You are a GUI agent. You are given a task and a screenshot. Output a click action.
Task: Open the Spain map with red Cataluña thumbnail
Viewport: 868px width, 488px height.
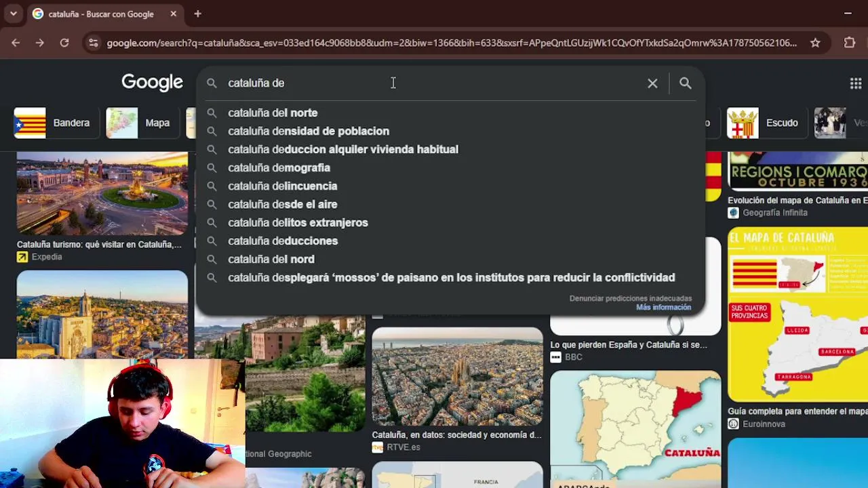click(x=635, y=429)
